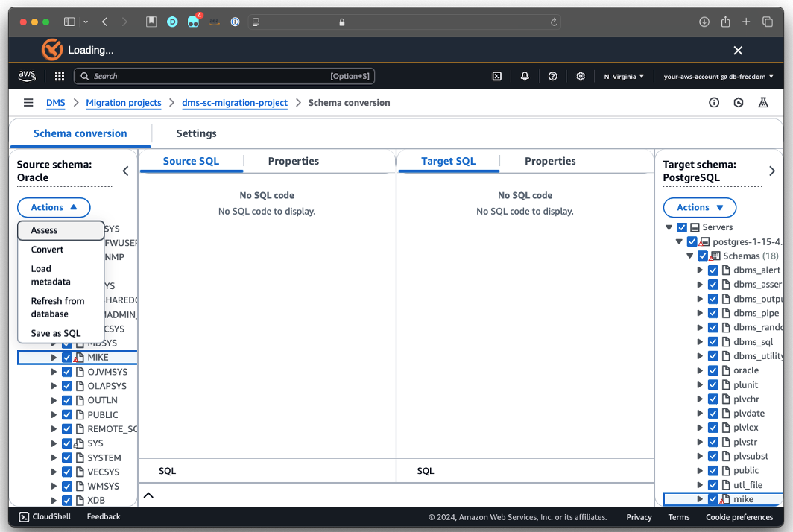
Task: Choose Load metadata from Actions menu
Action: 60,275
